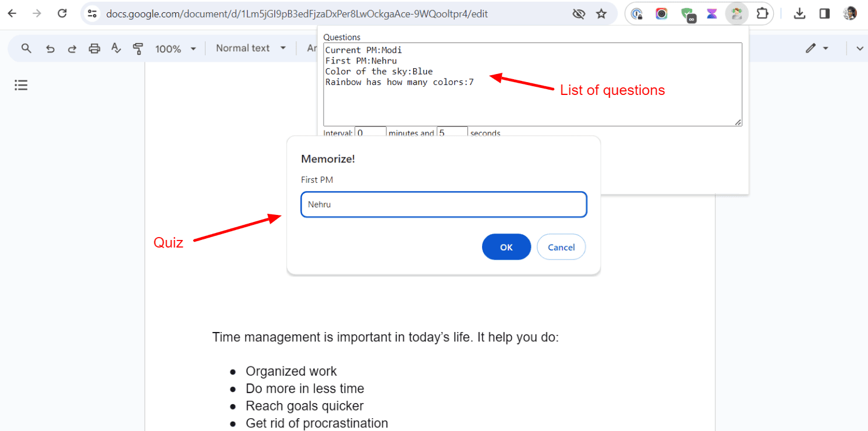Click the redo arrow icon
The width and height of the screenshot is (868, 431).
pos(72,49)
